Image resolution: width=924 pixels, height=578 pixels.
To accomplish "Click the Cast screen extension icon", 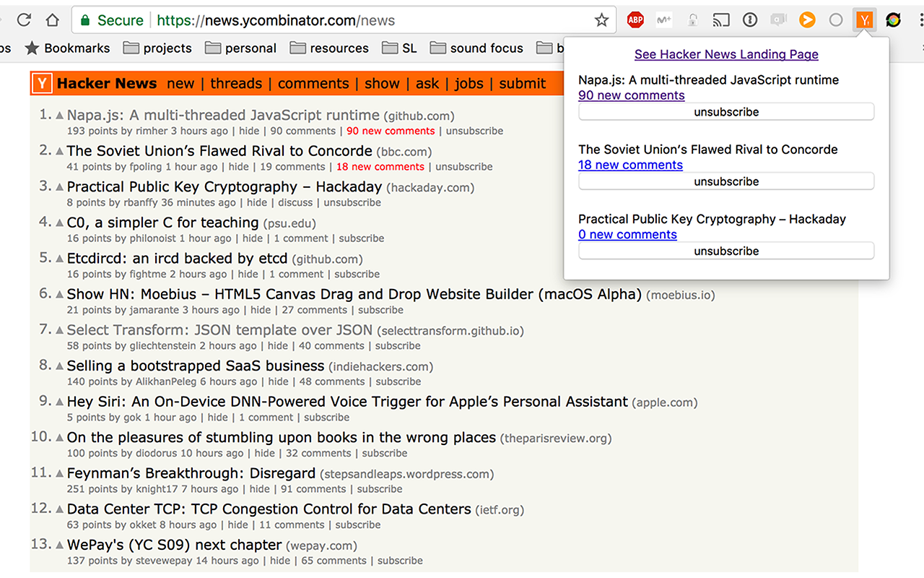I will [x=720, y=20].
